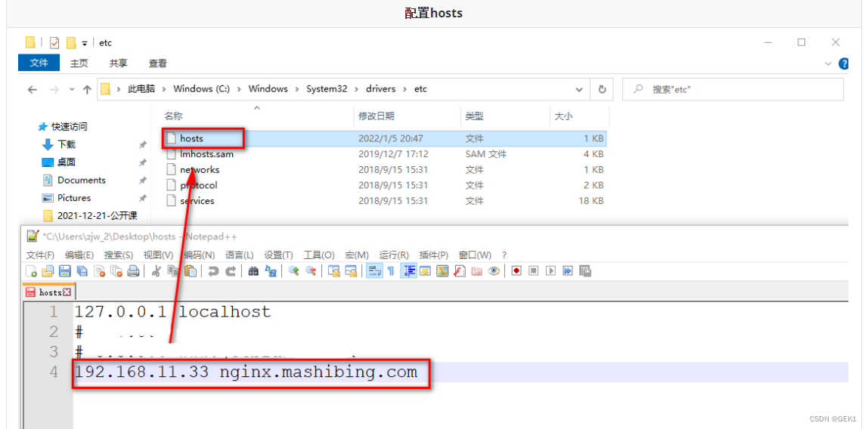Open the 运行(R) menu
The image size is (868, 429).
point(394,255)
